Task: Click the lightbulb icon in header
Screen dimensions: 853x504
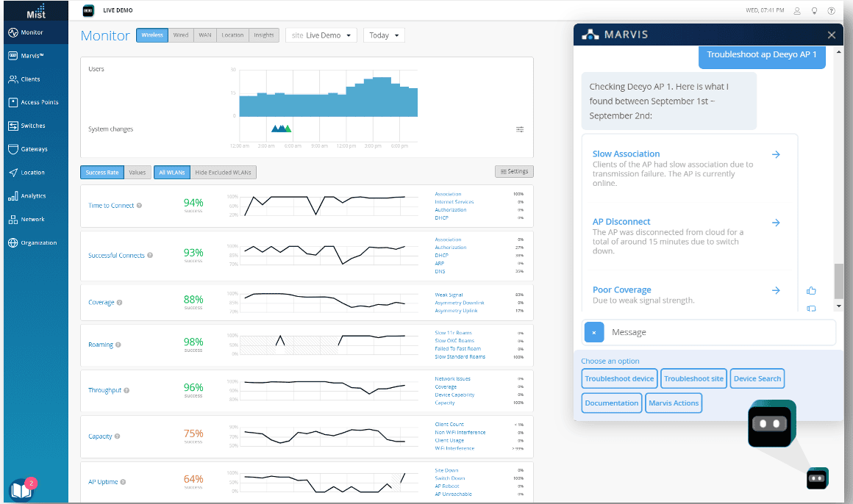Action: (x=814, y=10)
